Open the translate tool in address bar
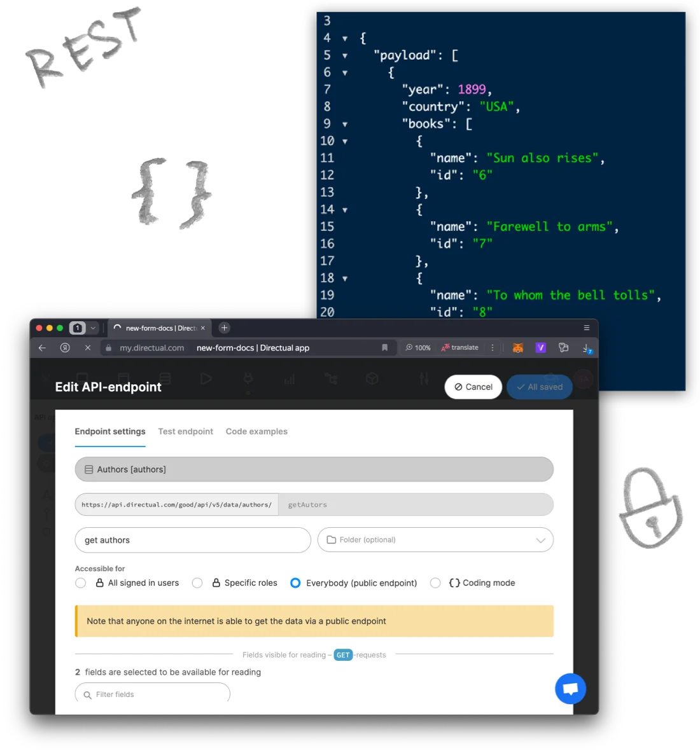This screenshot has width=700, height=753. click(x=459, y=347)
